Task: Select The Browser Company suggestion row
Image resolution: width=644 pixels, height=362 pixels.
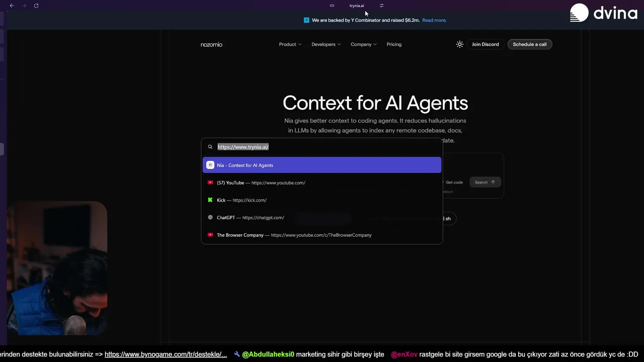Action: pyautogui.click(x=322, y=235)
